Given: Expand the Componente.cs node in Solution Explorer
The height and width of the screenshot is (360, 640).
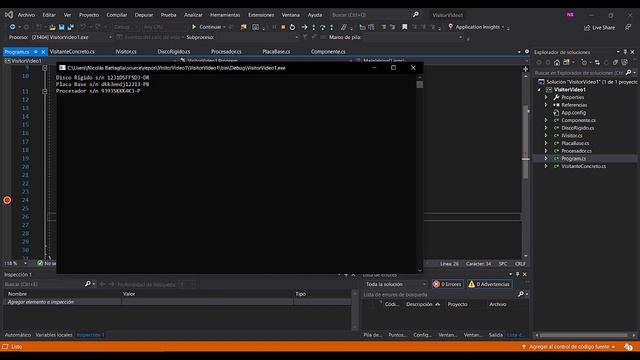Looking at the screenshot, I should pyautogui.click(x=546, y=120).
